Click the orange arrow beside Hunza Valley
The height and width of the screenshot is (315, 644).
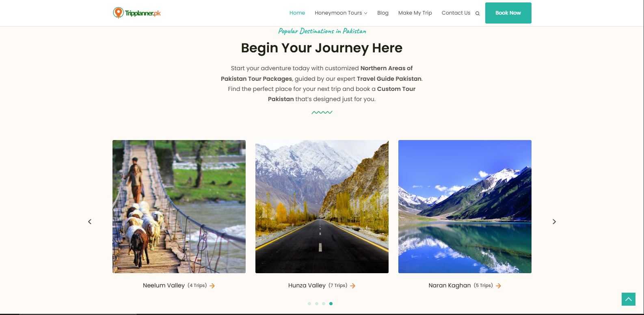point(353,286)
